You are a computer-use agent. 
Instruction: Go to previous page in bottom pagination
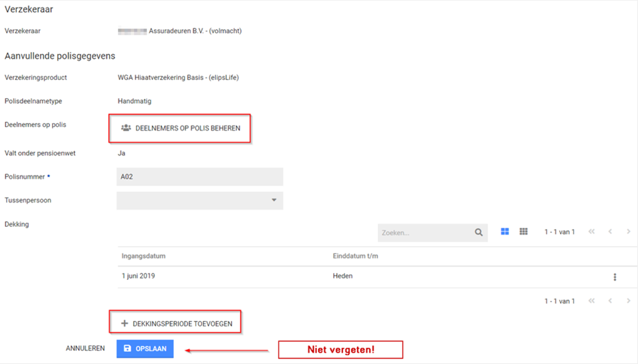tap(610, 301)
